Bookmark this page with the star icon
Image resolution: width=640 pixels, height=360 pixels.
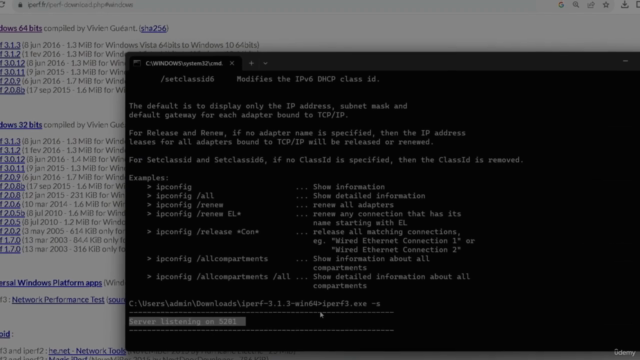coord(606,5)
